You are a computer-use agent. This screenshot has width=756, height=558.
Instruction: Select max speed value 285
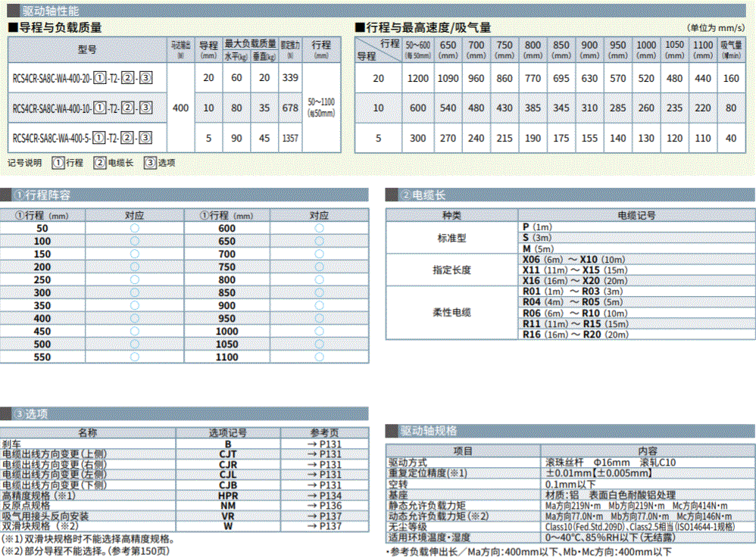pos(617,108)
